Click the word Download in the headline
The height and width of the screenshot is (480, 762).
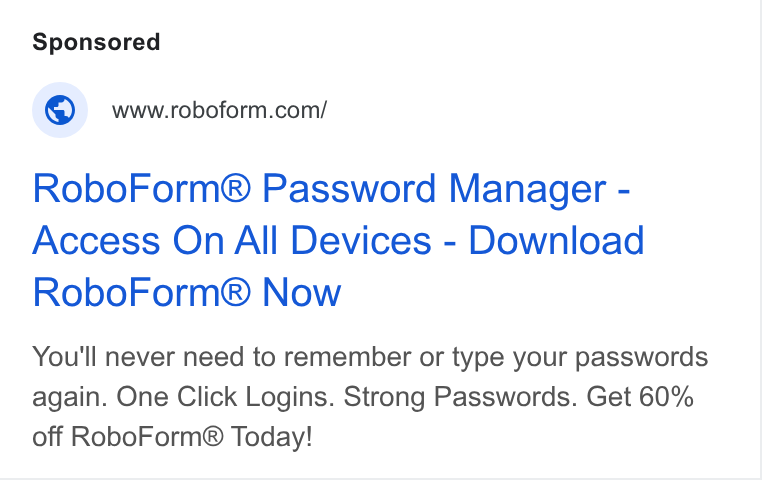[x=556, y=240]
